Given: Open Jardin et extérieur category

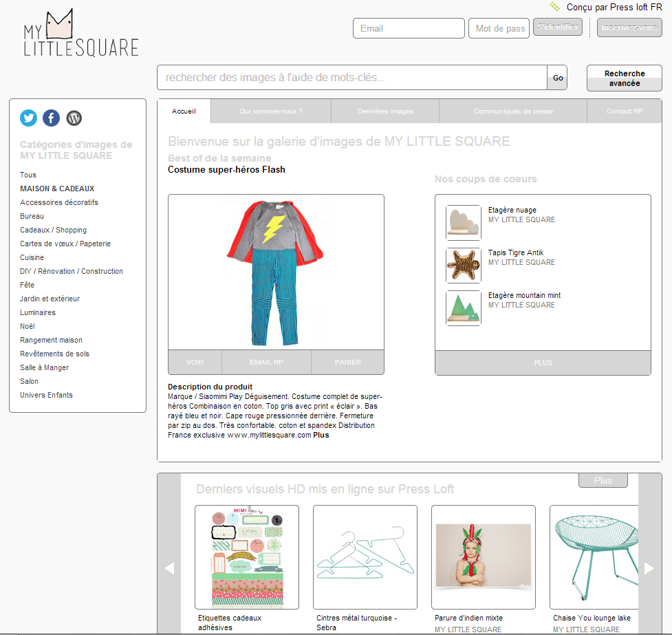Looking at the screenshot, I should [x=50, y=299].
